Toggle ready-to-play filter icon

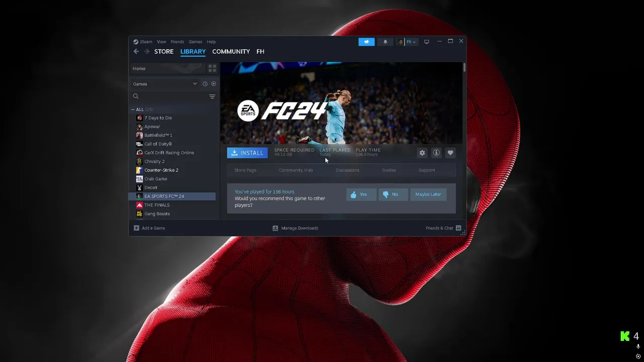point(213,84)
